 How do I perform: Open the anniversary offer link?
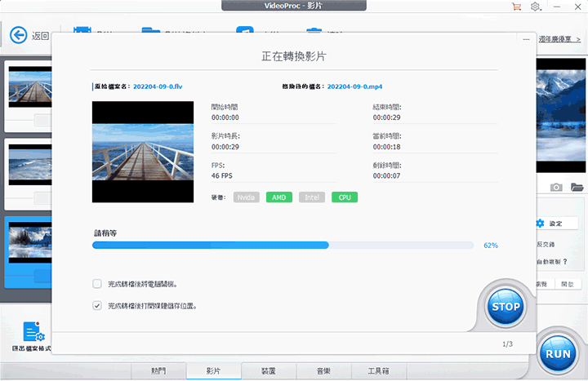[559, 39]
